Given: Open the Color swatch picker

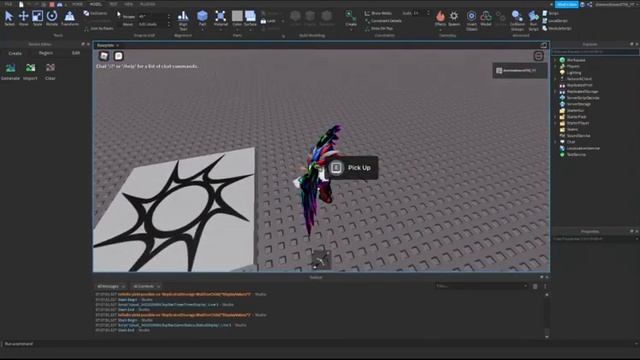Looking at the screenshot, I should 237,16.
